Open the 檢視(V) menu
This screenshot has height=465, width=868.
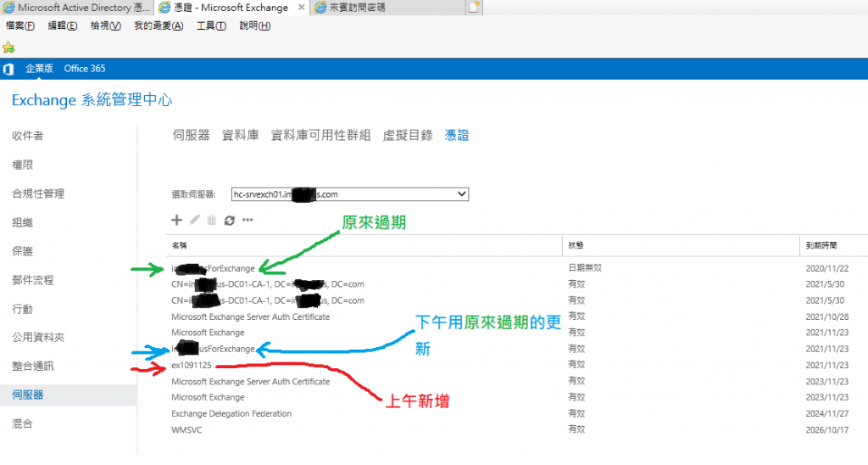(106, 25)
